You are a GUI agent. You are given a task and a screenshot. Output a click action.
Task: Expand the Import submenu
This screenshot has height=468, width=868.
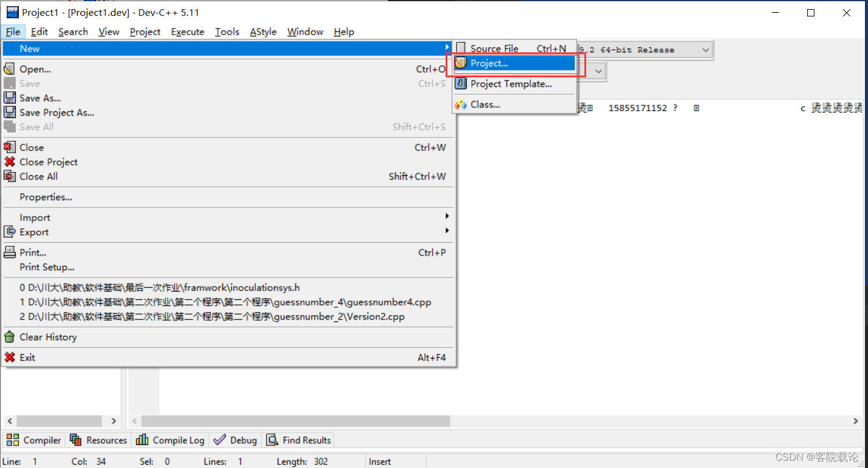(228, 217)
